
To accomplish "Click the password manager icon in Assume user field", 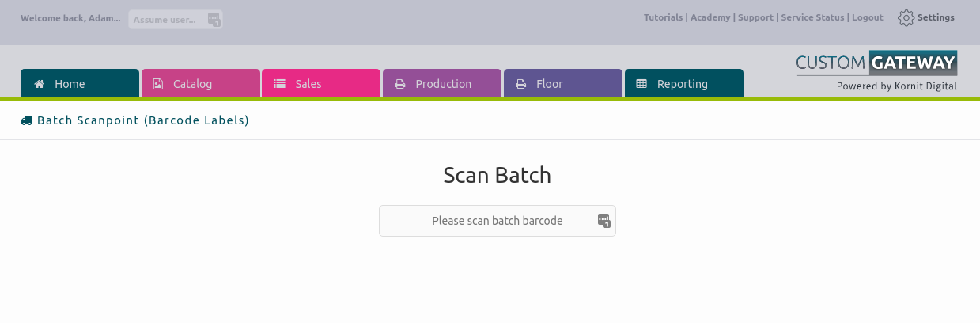I will click(214, 20).
